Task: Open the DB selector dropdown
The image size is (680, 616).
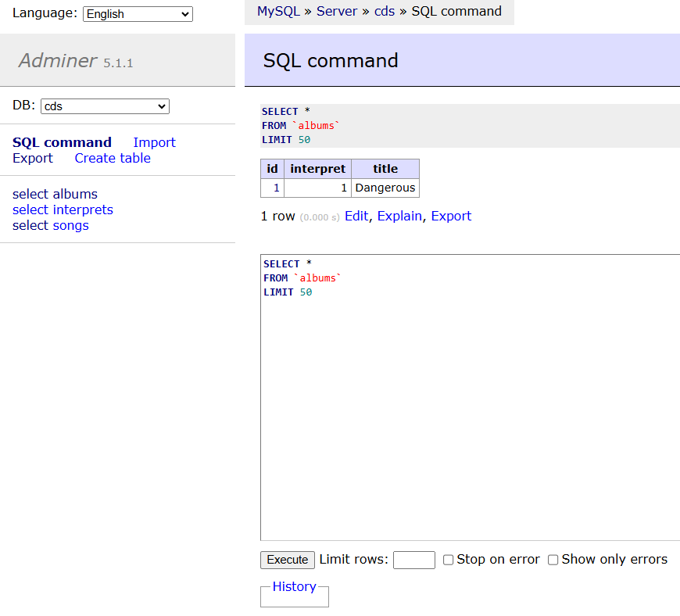Action: pos(105,106)
